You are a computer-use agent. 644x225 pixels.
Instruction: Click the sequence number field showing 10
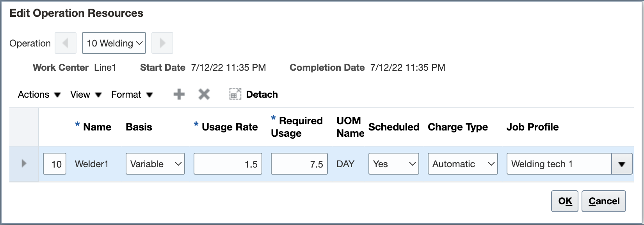tap(55, 164)
